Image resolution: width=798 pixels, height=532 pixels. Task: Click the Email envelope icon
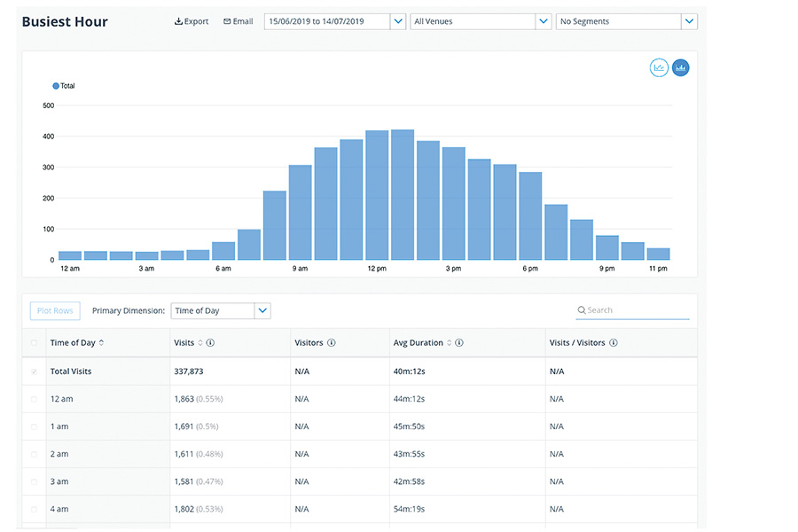point(227,21)
